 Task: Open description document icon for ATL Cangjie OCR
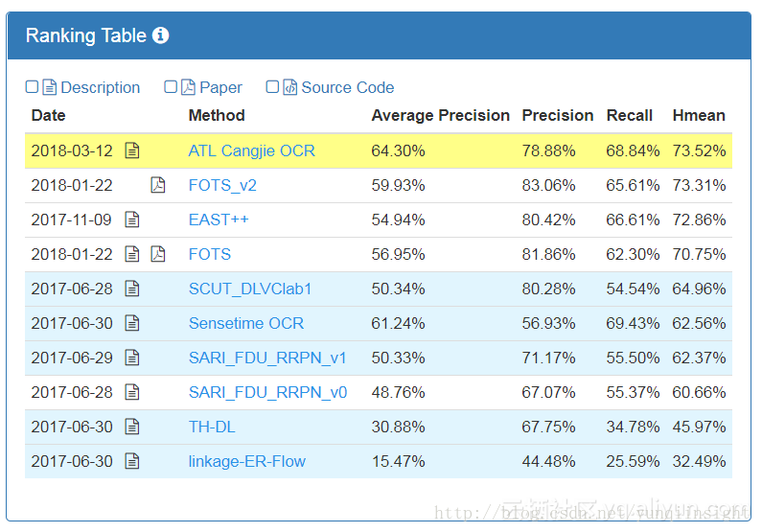132,150
